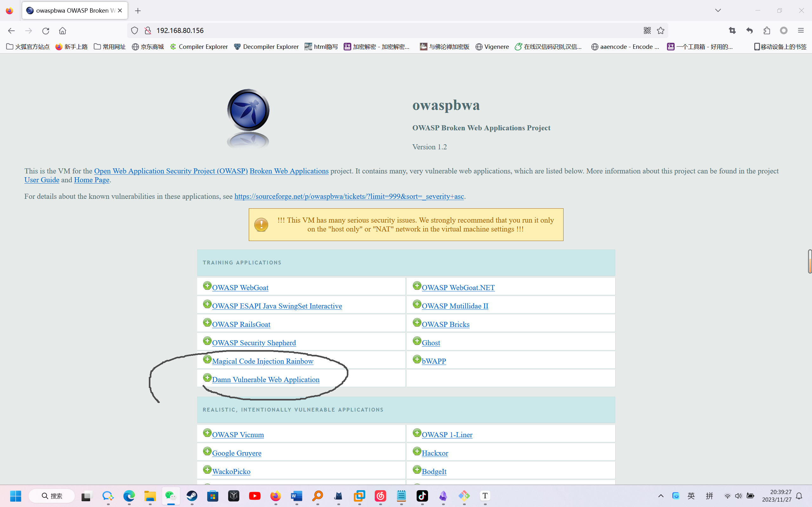
Task: Open the tracking protection shield icon
Action: point(135,30)
